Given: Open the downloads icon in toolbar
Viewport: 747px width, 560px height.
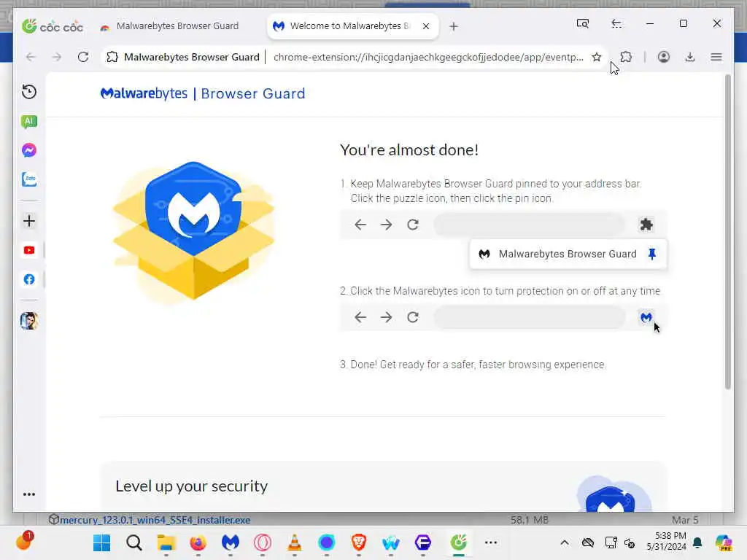Looking at the screenshot, I should click(x=690, y=57).
